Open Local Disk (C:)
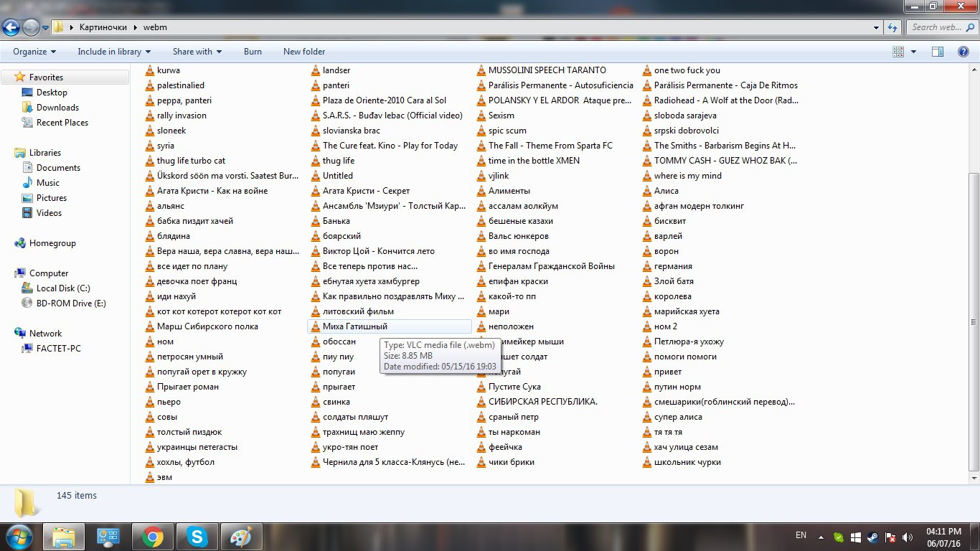 coord(63,288)
